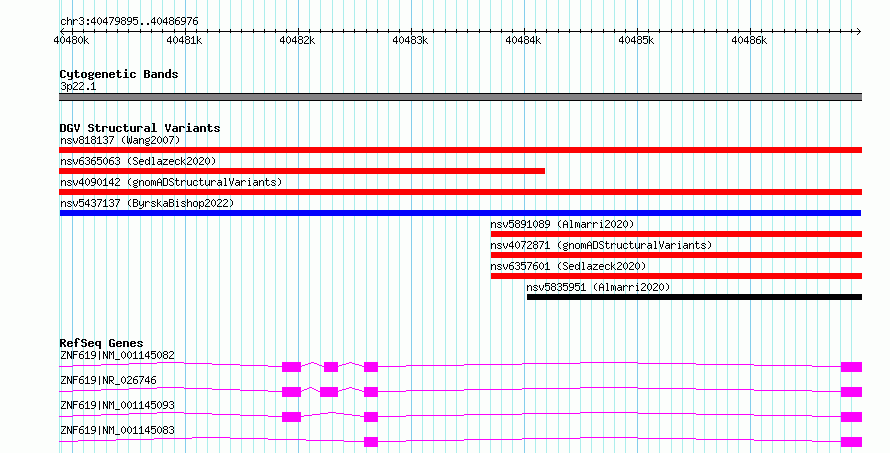Open nsv4090142 (gnomADStructuralVariants) label
The image size is (890, 453).
(x=171, y=182)
